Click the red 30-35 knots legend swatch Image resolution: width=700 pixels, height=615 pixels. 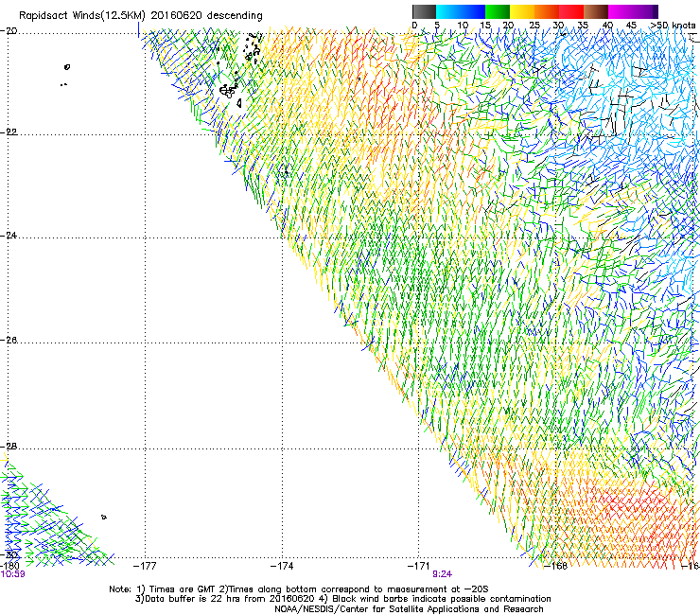[571, 11]
